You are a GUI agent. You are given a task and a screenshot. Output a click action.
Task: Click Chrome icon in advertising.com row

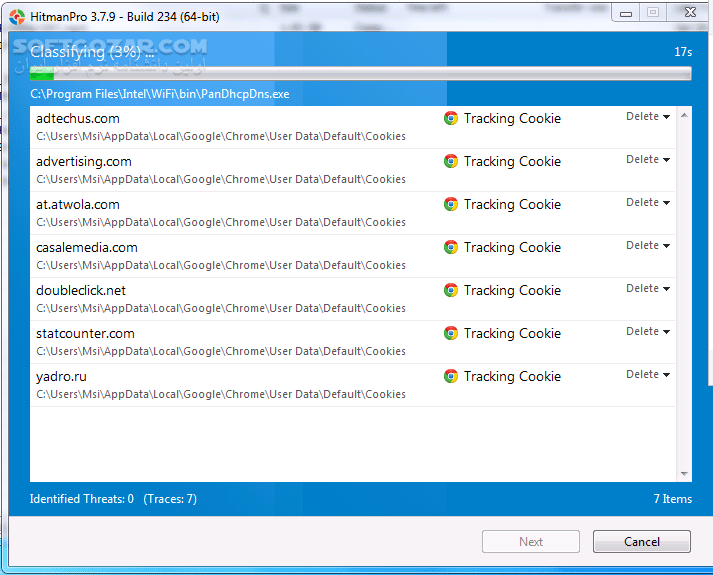point(451,161)
